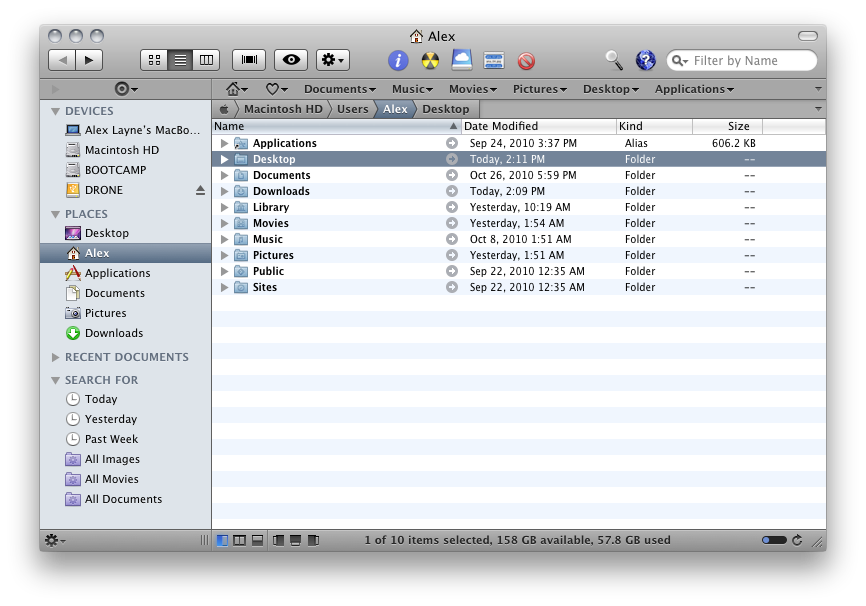Click the globe Help icon
866x606 pixels.
coord(645,60)
